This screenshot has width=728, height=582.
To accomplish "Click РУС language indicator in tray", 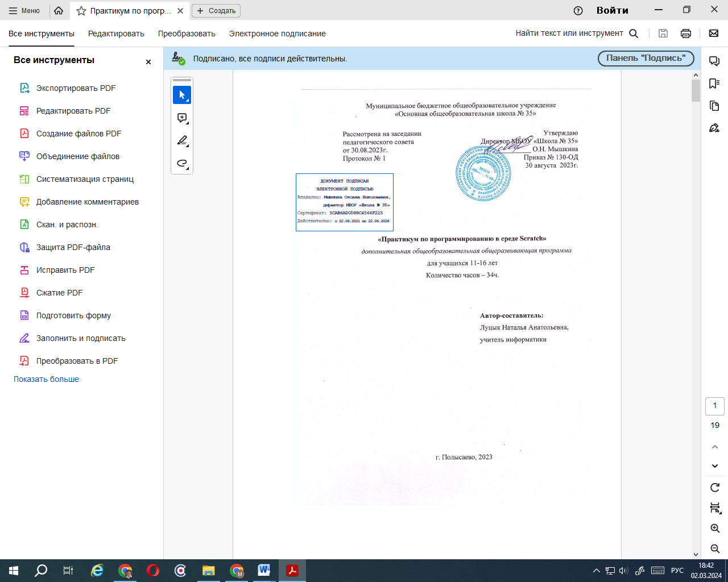I will coord(677,571).
